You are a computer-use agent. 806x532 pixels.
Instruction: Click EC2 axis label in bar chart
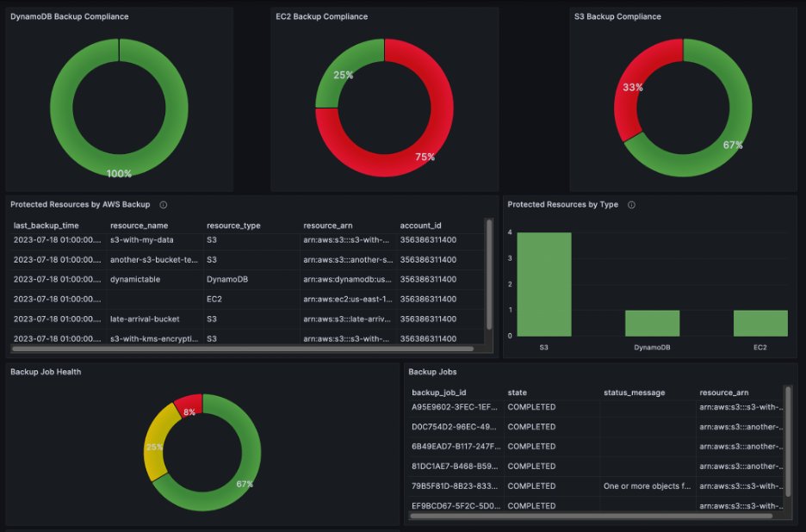[x=760, y=348]
